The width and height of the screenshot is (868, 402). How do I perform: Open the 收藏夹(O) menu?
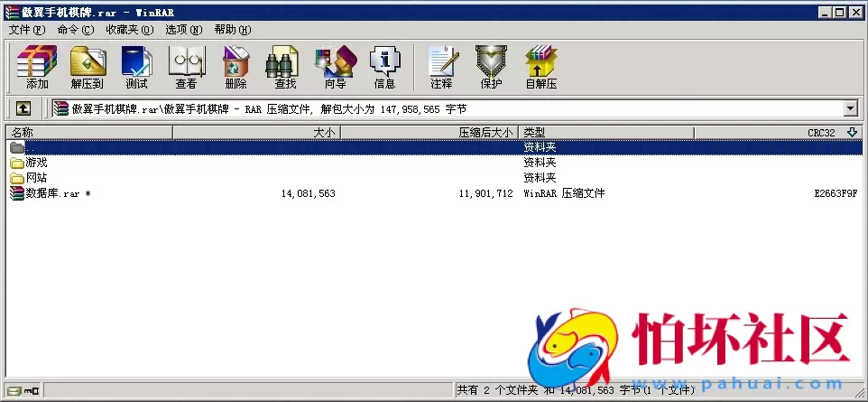130,30
